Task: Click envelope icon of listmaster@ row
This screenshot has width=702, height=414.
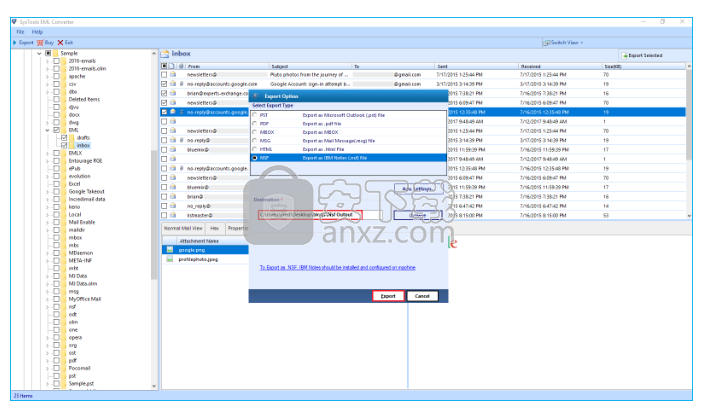Action: pos(173,215)
